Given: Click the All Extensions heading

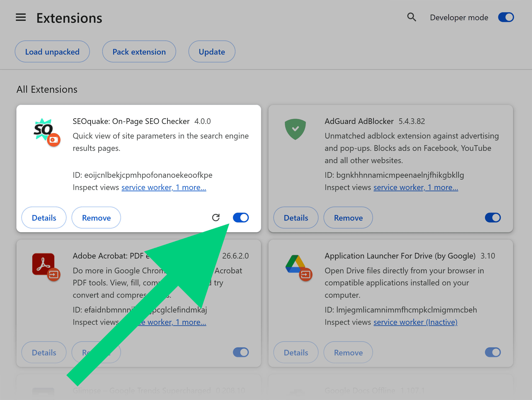Looking at the screenshot, I should (47, 89).
